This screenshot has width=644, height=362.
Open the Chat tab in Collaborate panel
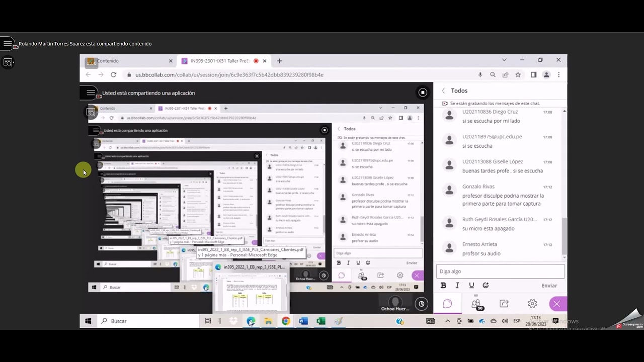(x=447, y=304)
